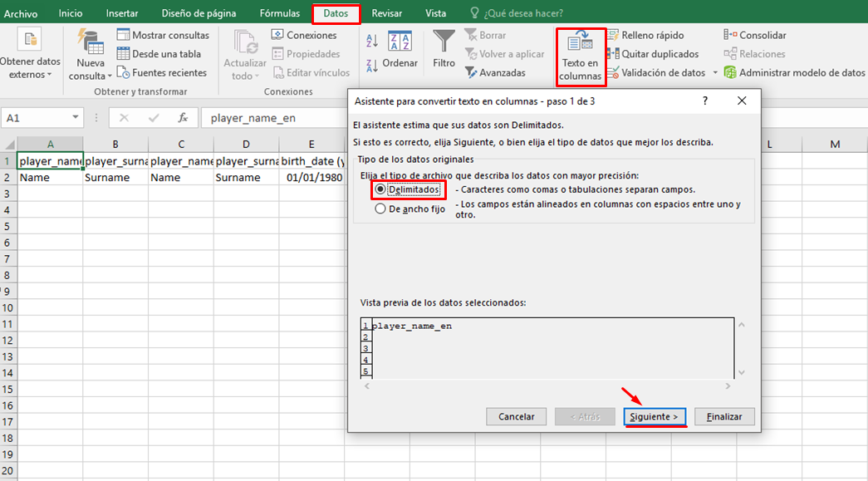Expand the Name Box dropdown arrow
This screenshot has height=481, width=868.
[x=76, y=117]
